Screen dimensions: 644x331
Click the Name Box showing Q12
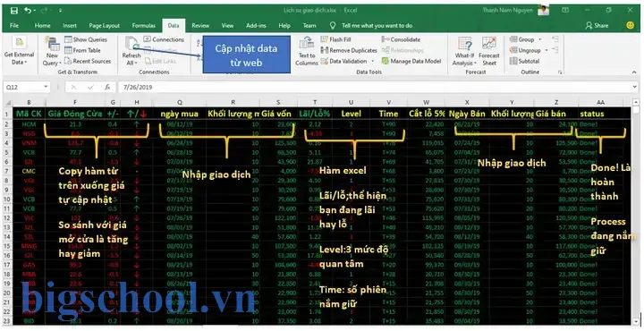(x=22, y=87)
